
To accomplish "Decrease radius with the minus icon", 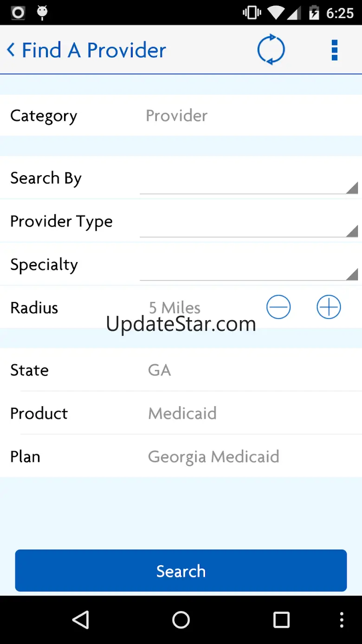I will click(x=278, y=307).
